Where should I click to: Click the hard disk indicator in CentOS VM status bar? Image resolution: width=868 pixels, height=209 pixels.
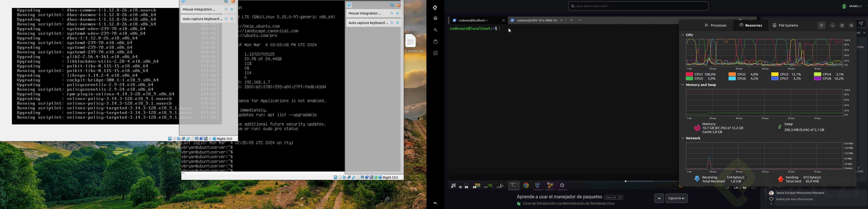pyautogui.click(x=170, y=139)
